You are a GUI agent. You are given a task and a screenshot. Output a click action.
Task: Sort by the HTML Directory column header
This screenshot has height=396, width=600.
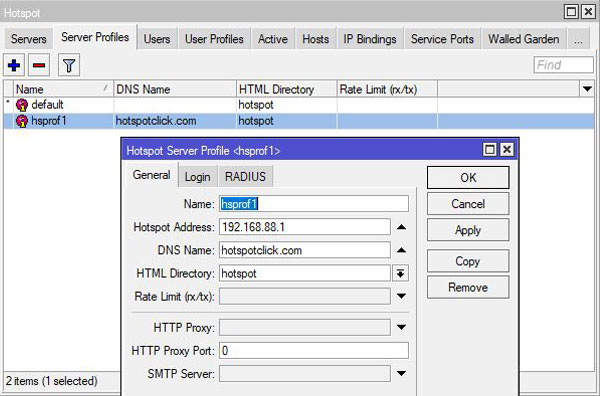pyautogui.click(x=287, y=89)
